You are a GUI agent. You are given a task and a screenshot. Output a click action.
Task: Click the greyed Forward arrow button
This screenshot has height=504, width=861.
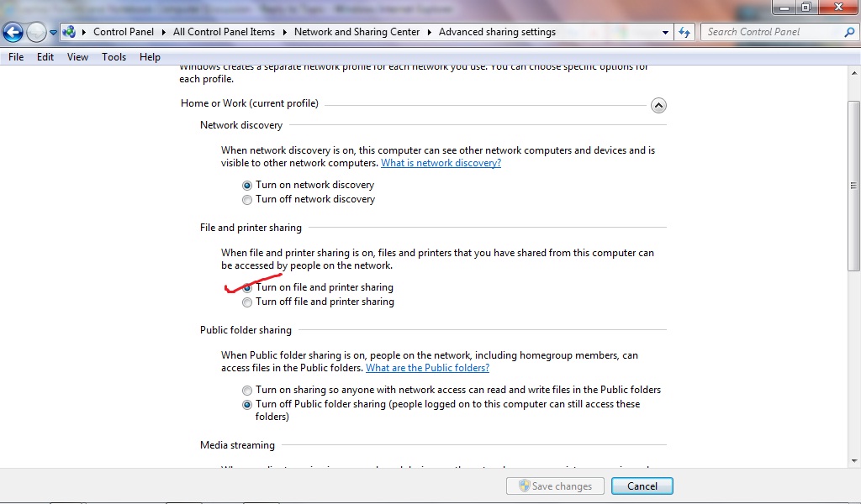pyautogui.click(x=36, y=33)
